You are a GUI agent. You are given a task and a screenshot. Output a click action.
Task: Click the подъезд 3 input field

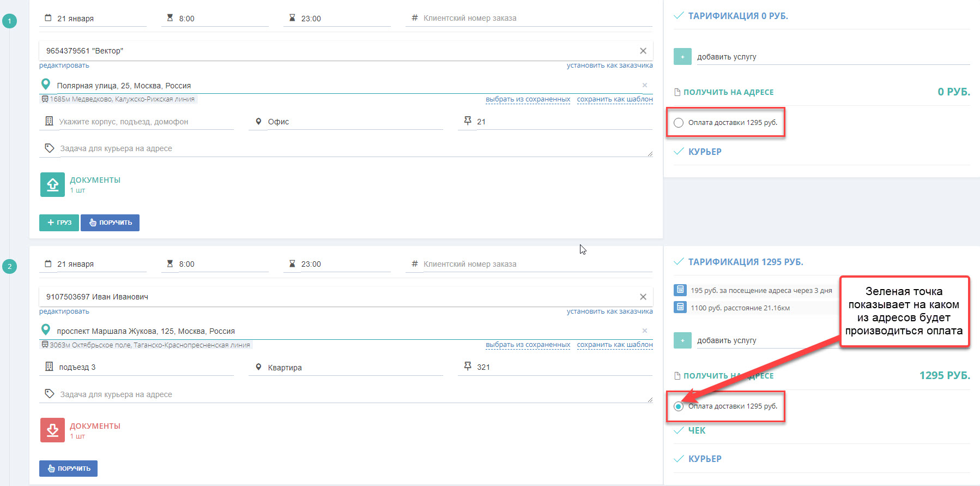(146, 367)
